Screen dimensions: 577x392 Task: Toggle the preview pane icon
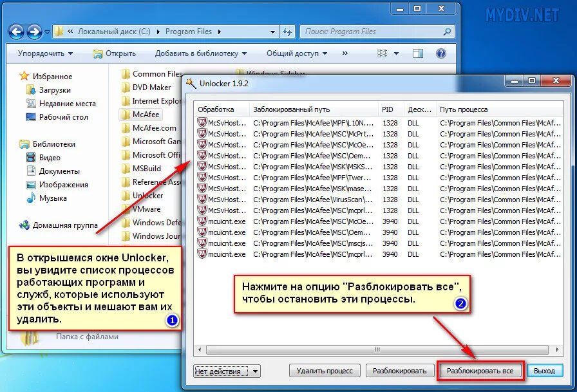tap(418, 53)
